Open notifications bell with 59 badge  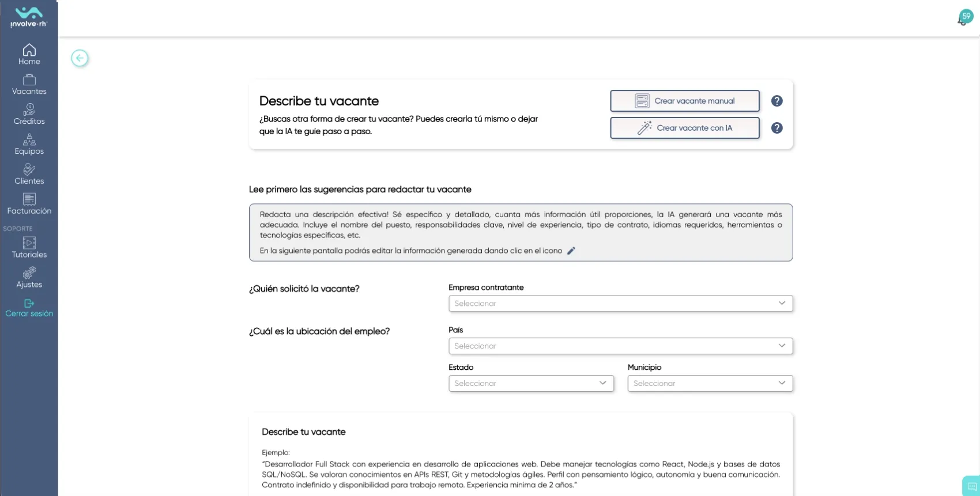pyautogui.click(x=965, y=17)
